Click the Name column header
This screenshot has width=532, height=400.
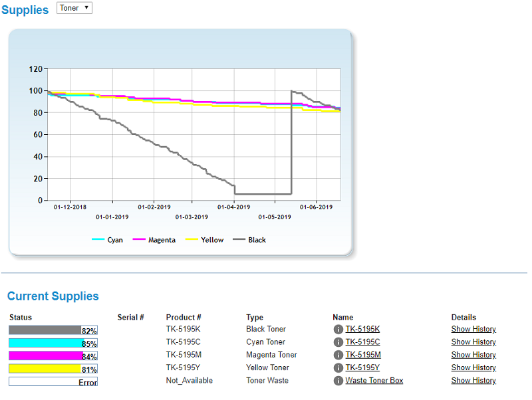tap(343, 318)
